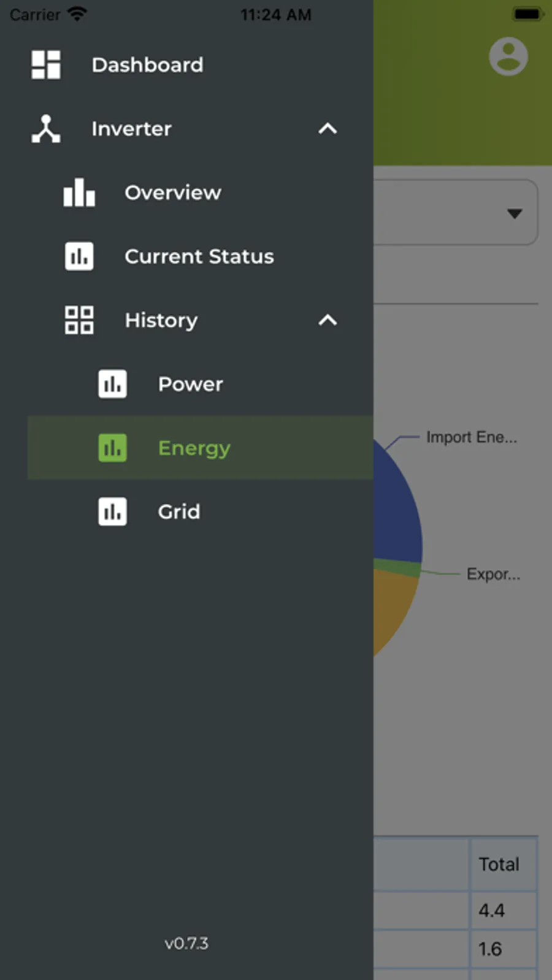The width and height of the screenshot is (552, 980).
Task: Select the Overview menu item
Action: pyautogui.click(x=173, y=193)
